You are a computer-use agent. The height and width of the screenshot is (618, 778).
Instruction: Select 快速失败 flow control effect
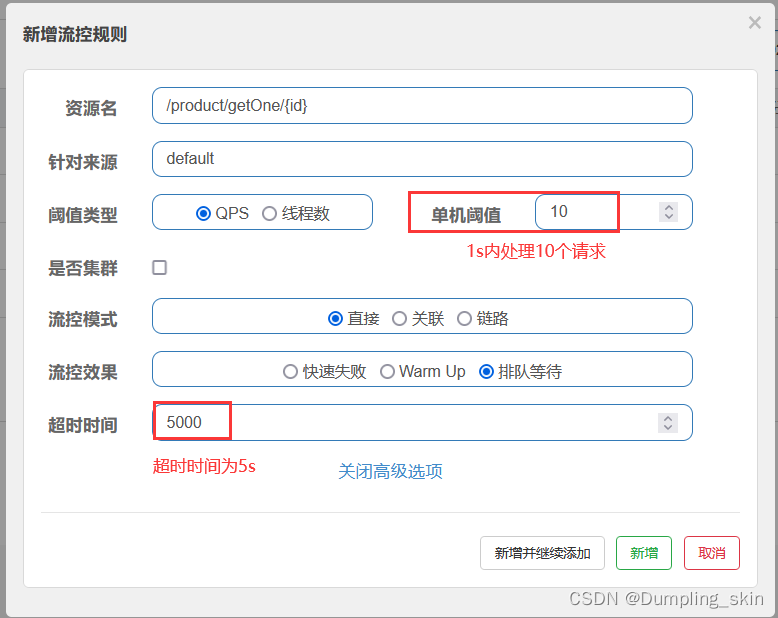[x=290, y=371]
